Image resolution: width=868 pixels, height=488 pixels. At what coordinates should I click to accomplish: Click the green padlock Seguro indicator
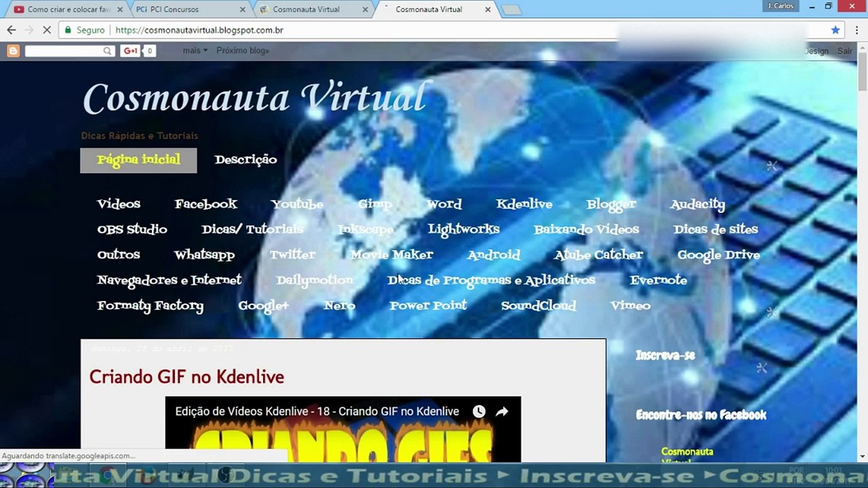click(85, 30)
